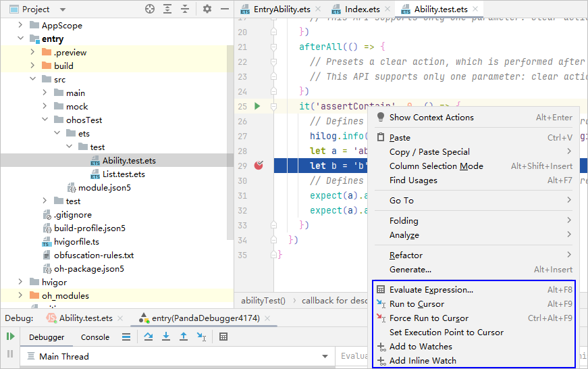Click the Resume Program icon in debug panel

(x=10, y=337)
